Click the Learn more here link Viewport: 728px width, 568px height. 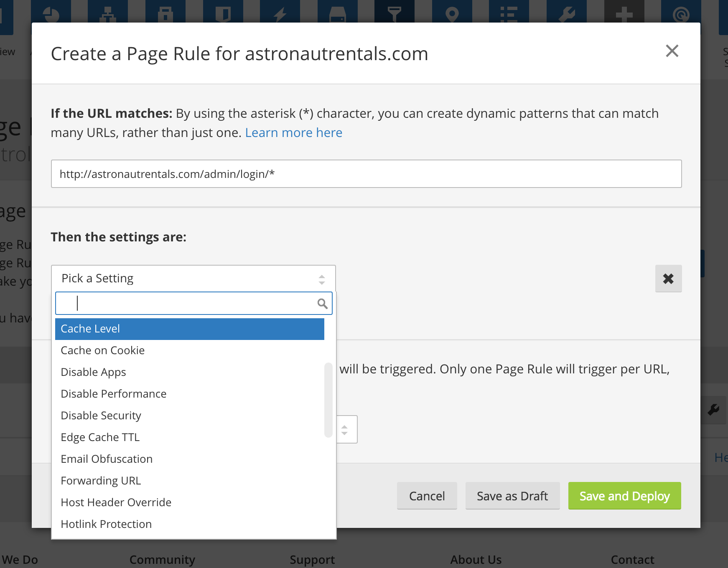tap(294, 132)
